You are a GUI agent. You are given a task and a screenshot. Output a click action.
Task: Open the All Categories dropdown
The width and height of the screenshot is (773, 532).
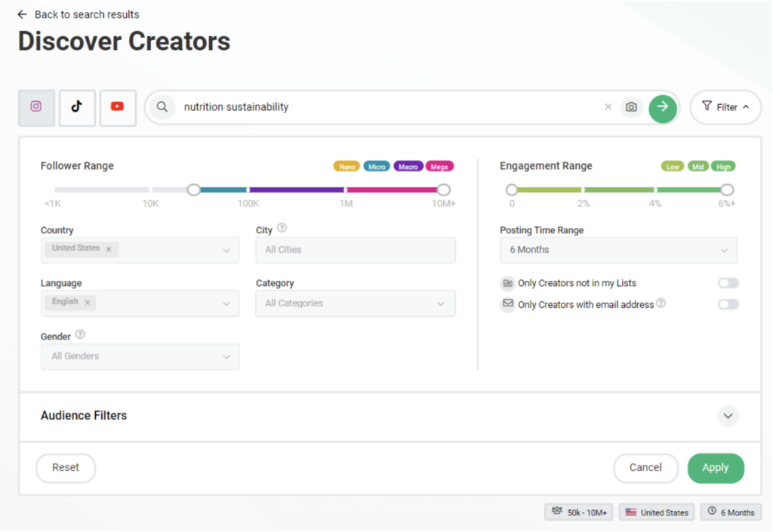[x=355, y=303]
